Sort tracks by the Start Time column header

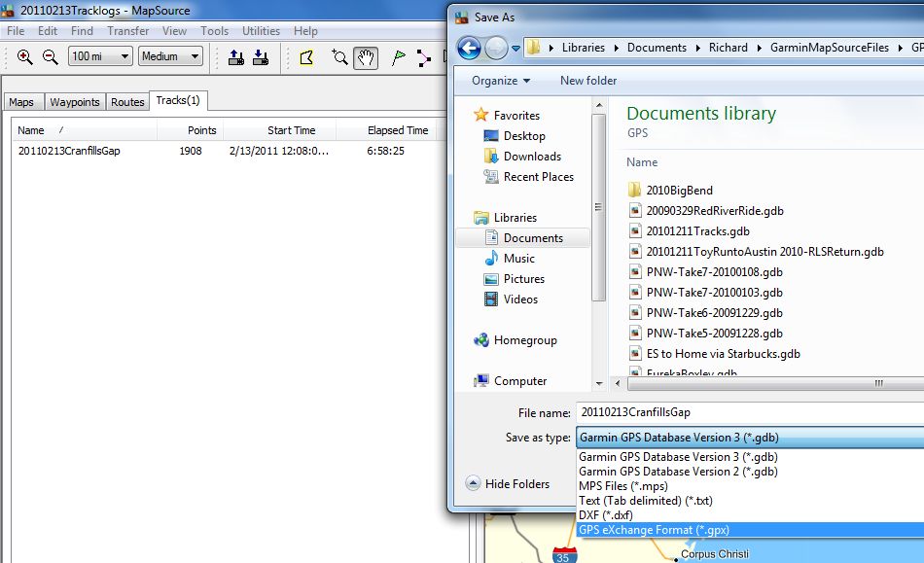pyautogui.click(x=280, y=130)
